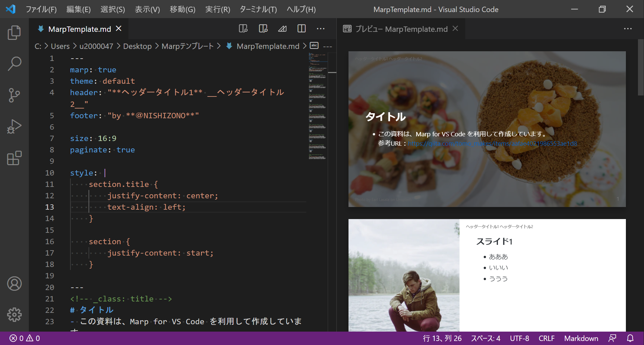The width and height of the screenshot is (644, 345).
Task: Click the preview pane vertical scrollbar
Action: pyautogui.click(x=641, y=67)
